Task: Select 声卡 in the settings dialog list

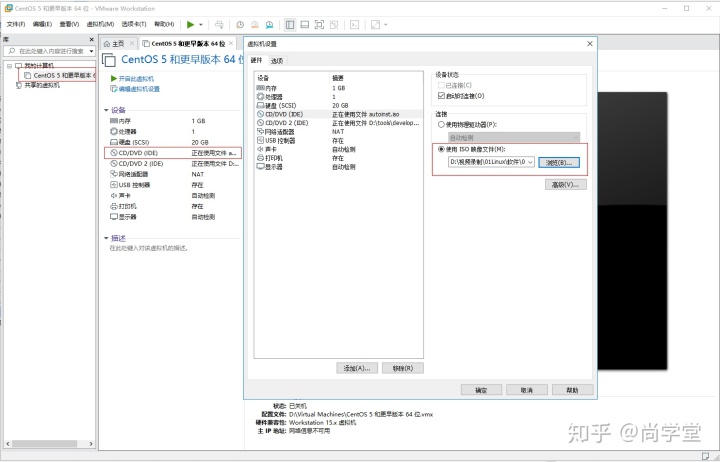Action: (x=338, y=149)
